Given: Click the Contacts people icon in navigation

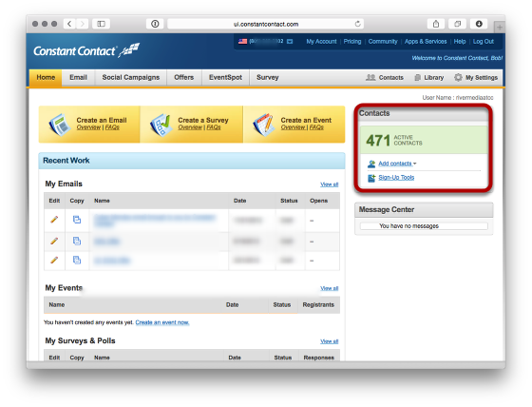Looking at the screenshot, I should point(370,77).
